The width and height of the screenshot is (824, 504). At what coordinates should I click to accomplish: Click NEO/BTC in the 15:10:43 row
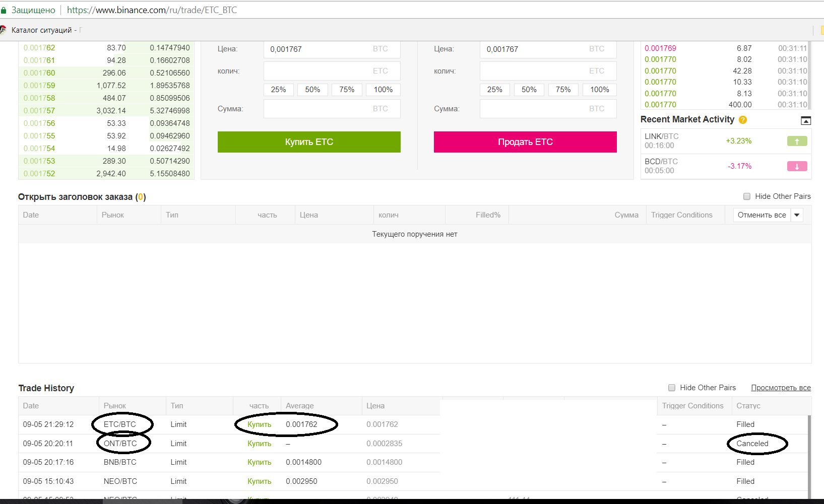pos(120,481)
